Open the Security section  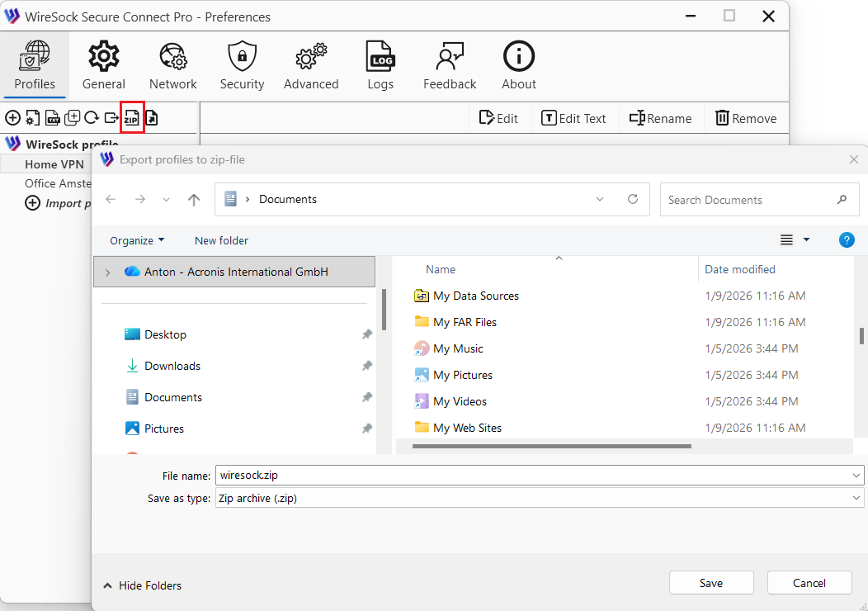click(x=242, y=64)
